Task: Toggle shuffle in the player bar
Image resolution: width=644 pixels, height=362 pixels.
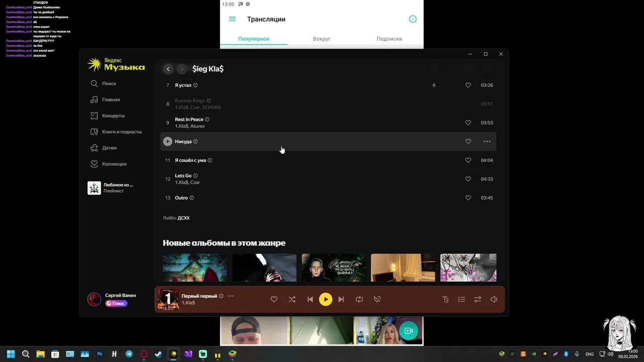Action: 292,299
